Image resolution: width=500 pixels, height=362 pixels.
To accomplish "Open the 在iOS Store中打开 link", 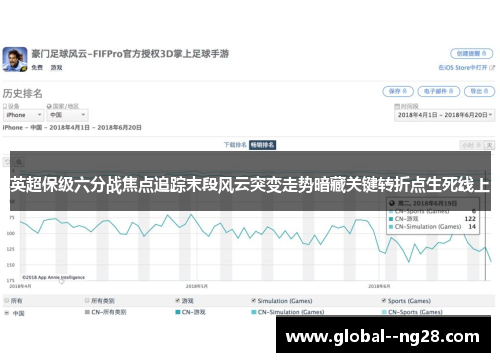I will (463, 68).
